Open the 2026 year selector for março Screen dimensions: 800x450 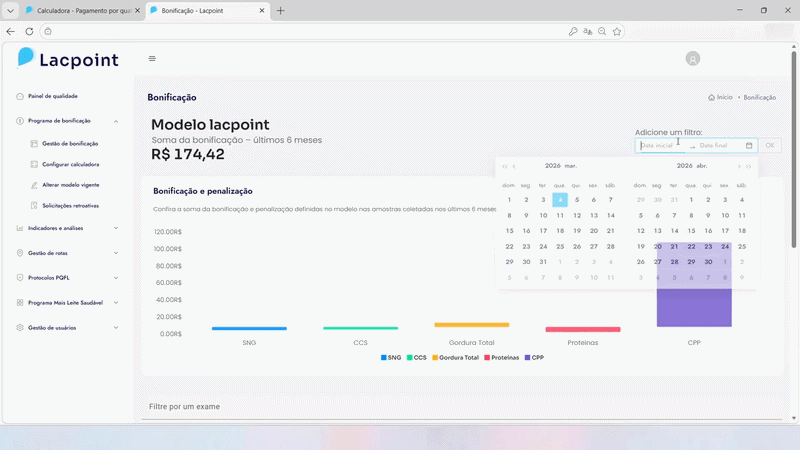[x=553, y=166]
